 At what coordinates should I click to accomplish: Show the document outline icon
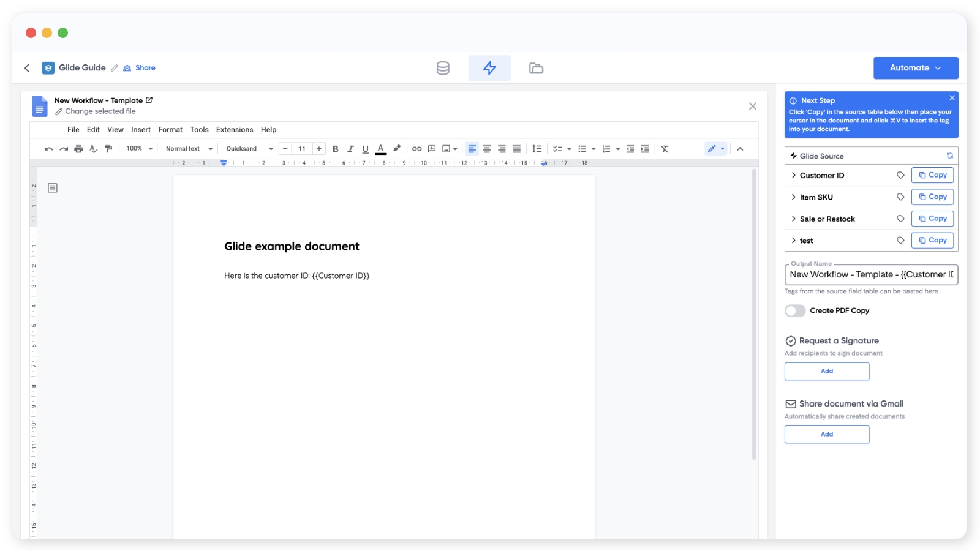53,188
